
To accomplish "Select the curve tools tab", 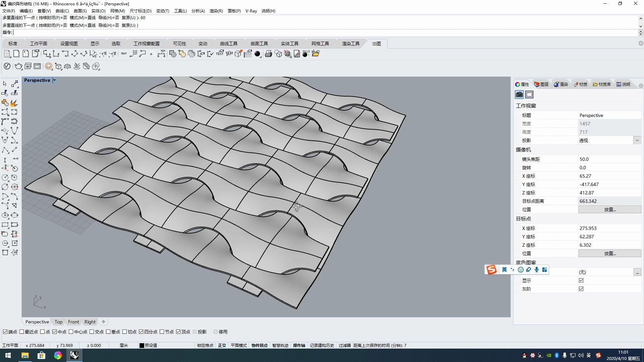I will point(229,43).
